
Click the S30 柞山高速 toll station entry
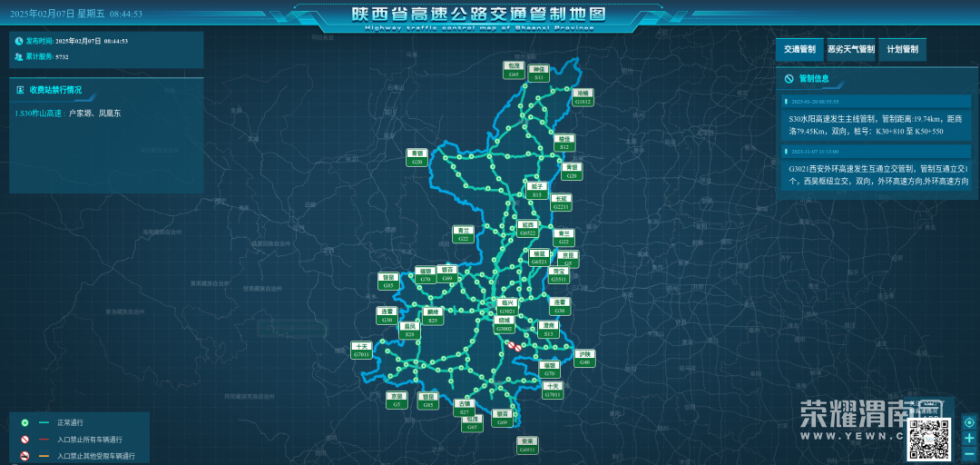[68, 114]
